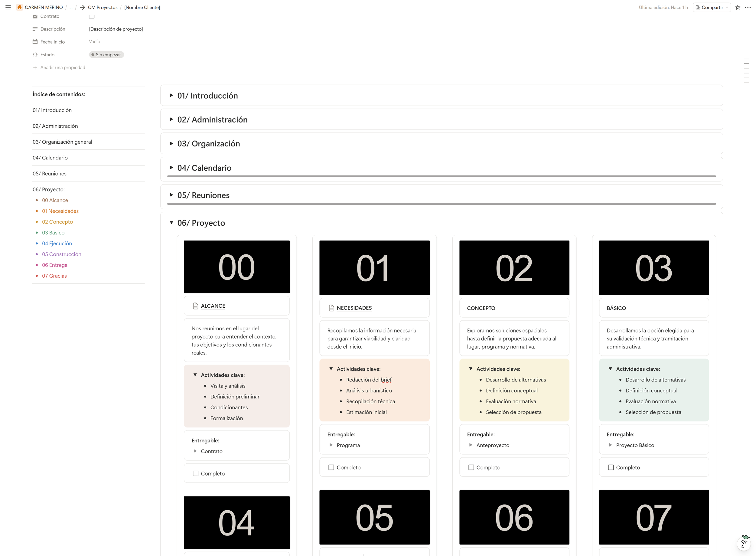The width and height of the screenshot is (756, 556).
Task: Click the calendar icon beside Fecha inicio
Action: (x=35, y=41)
